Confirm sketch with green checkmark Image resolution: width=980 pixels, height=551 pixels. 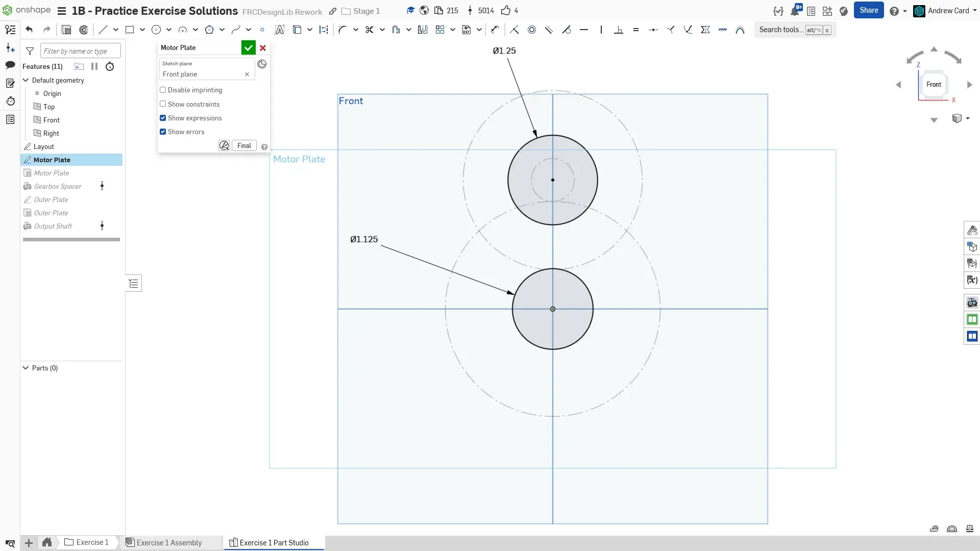click(x=248, y=47)
